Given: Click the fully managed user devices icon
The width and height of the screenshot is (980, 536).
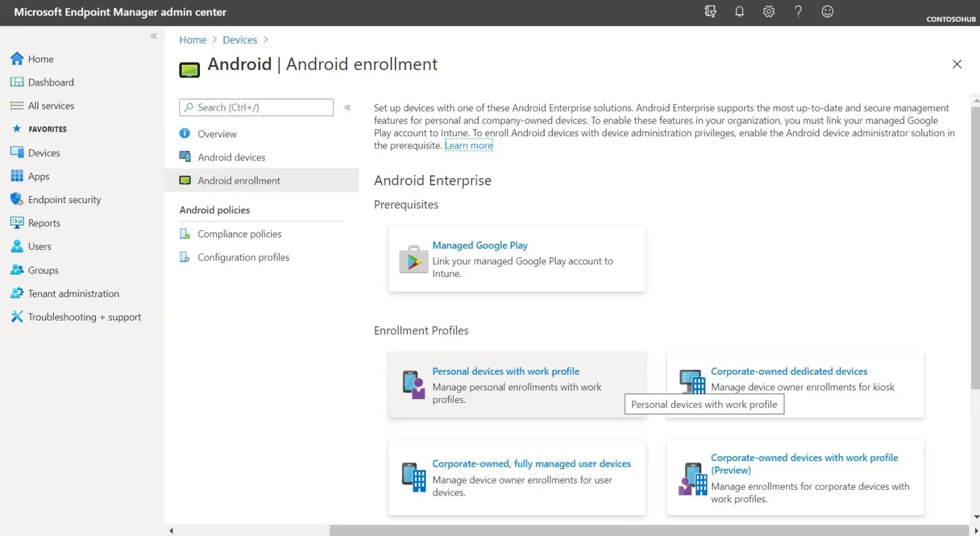Looking at the screenshot, I should [x=414, y=477].
